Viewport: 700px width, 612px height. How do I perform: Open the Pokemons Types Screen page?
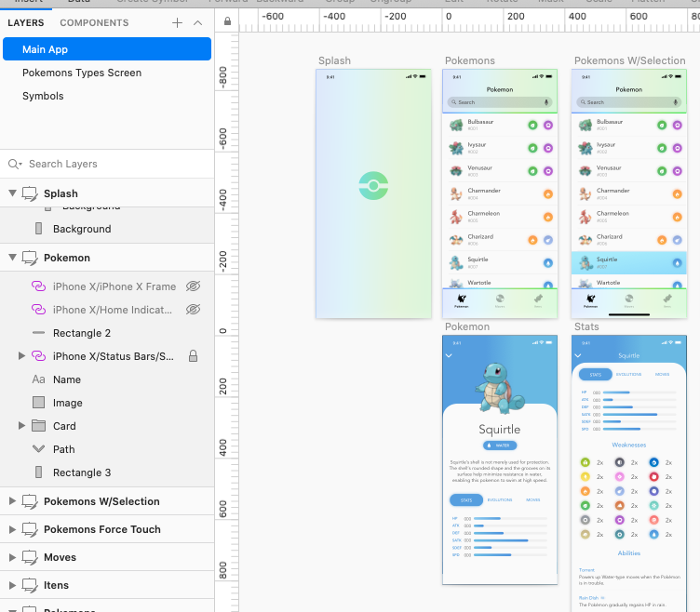82,73
